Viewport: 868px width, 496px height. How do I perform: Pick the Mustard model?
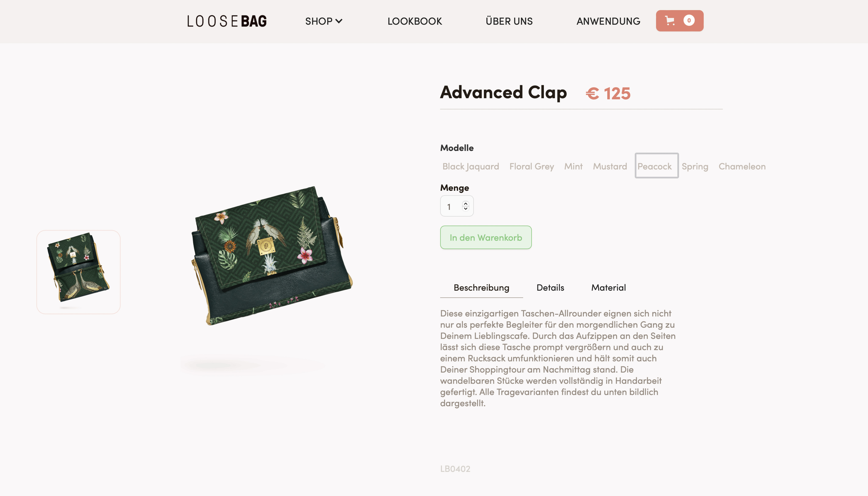610,166
